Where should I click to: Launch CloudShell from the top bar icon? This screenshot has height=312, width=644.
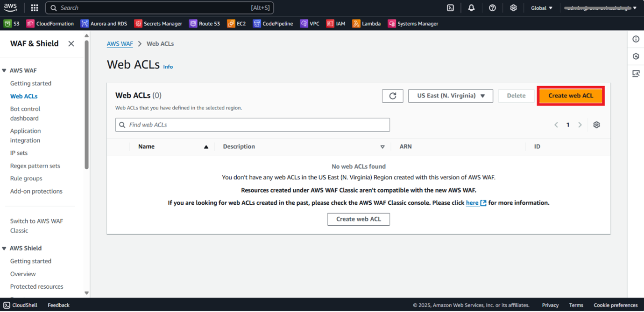pos(450,8)
